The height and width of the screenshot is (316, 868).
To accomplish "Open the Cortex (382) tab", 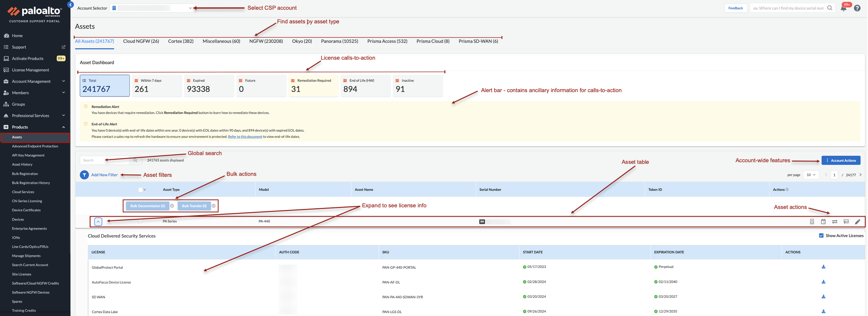I will coord(181,41).
